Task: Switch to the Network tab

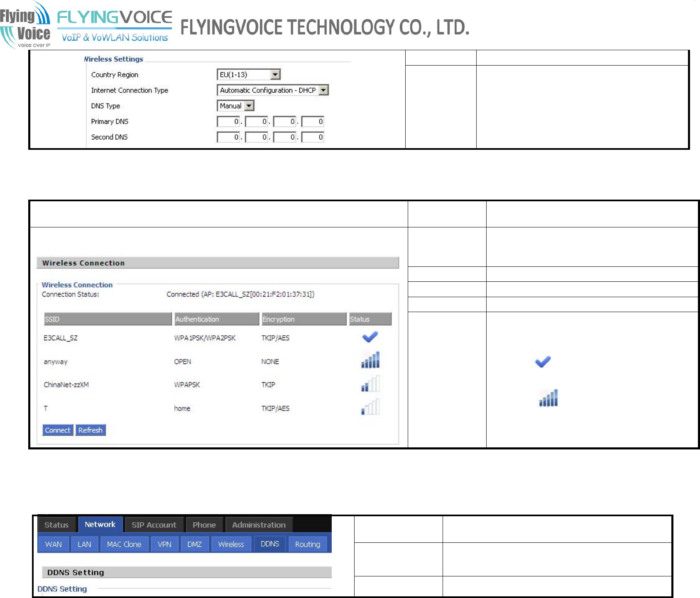Action: pyautogui.click(x=100, y=524)
